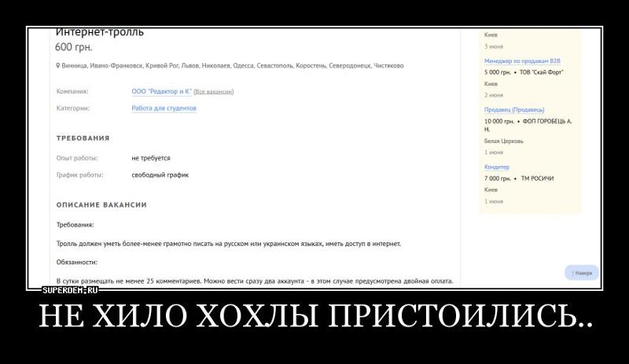Click the 3 июня date label
The width and height of the screenshot is (629, 364).
point(494,46)
